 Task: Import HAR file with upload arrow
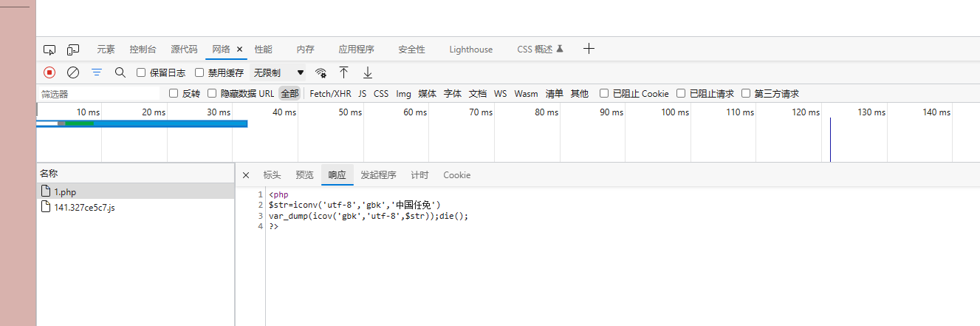click(343, 72)
